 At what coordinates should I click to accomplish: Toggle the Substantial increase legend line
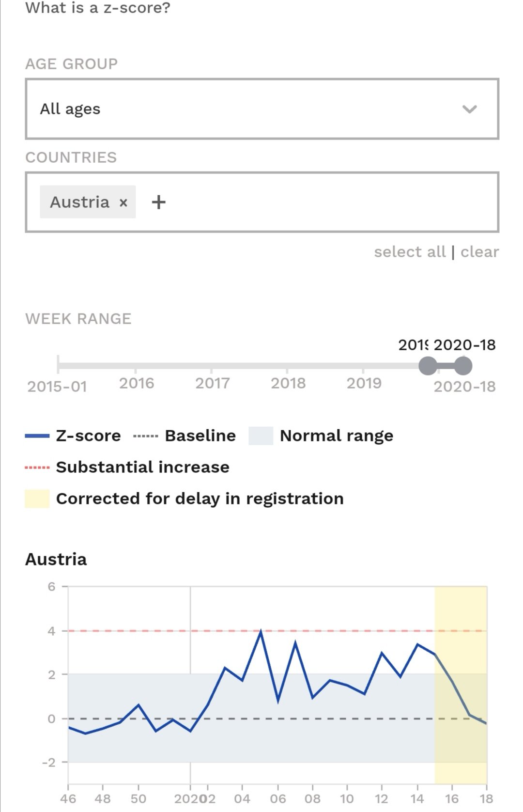tap(37, 468)
